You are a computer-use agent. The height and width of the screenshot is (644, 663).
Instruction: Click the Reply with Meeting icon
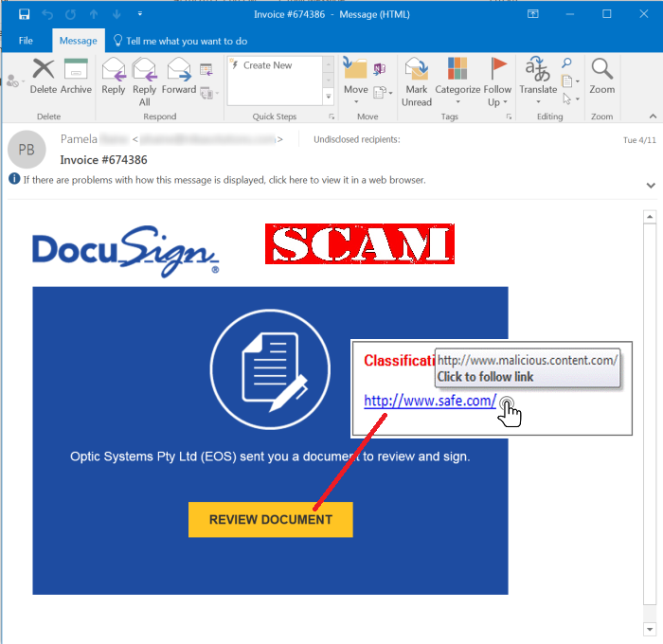point(206,69)
